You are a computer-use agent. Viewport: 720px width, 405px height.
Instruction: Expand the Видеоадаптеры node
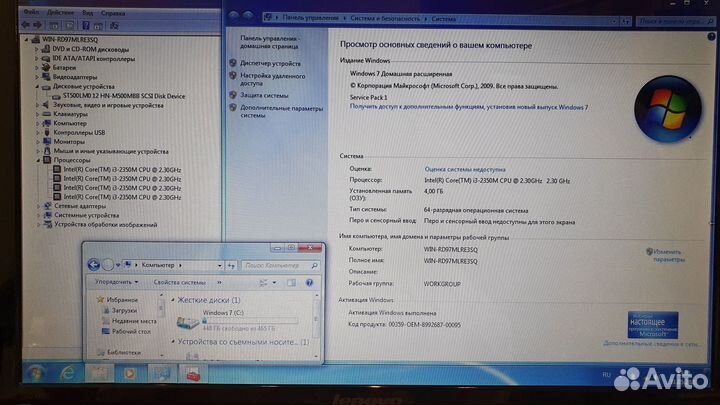pyautogui.click(x=37, y=77)
